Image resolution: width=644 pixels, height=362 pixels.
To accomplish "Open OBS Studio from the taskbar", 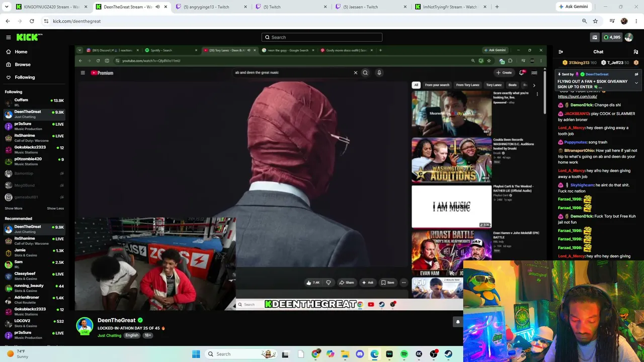I will tap(434, 354).
